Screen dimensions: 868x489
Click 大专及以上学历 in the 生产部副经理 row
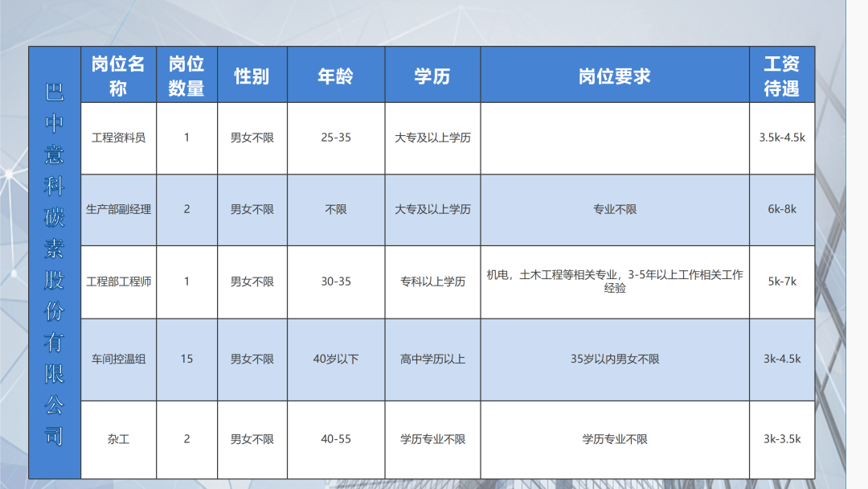(432, 209)
